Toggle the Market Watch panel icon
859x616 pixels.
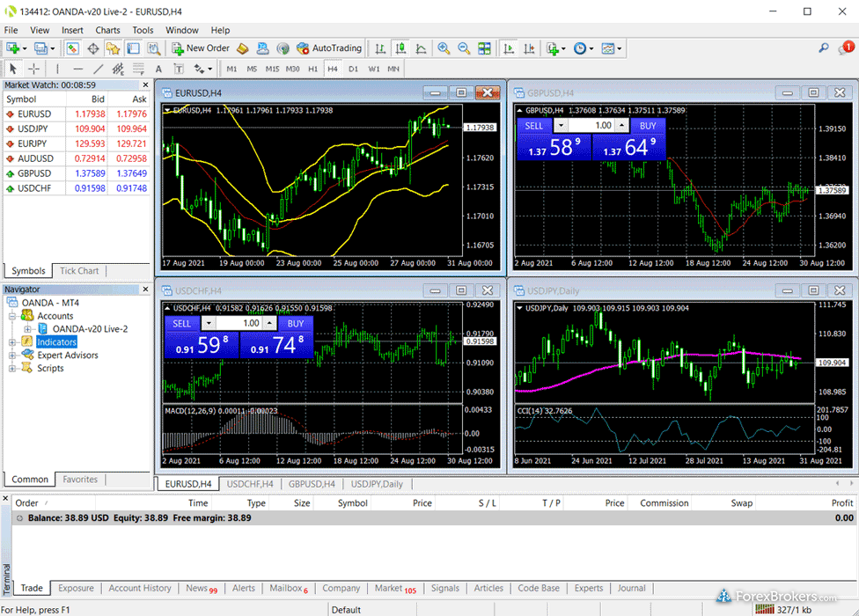tap(72, 48)
